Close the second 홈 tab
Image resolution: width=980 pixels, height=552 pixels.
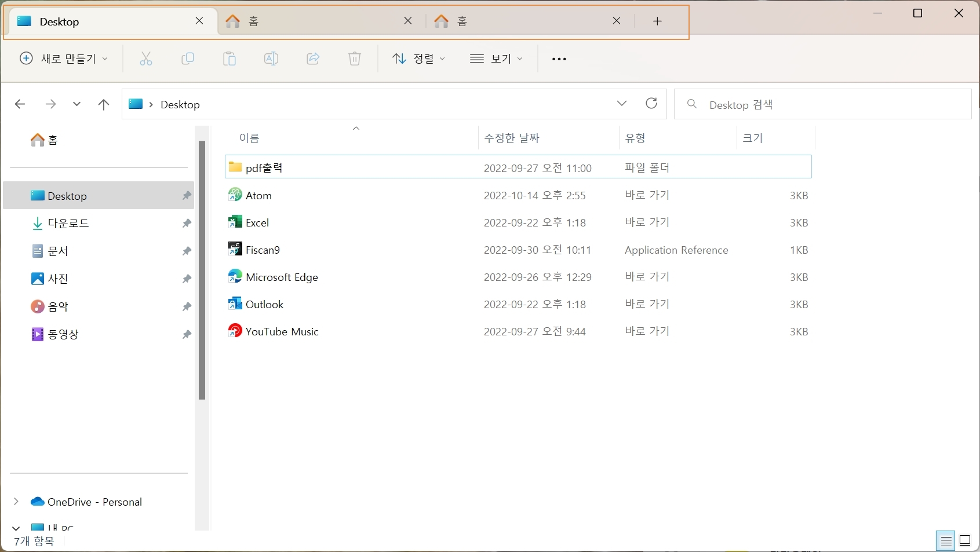(x=408, y=21)
